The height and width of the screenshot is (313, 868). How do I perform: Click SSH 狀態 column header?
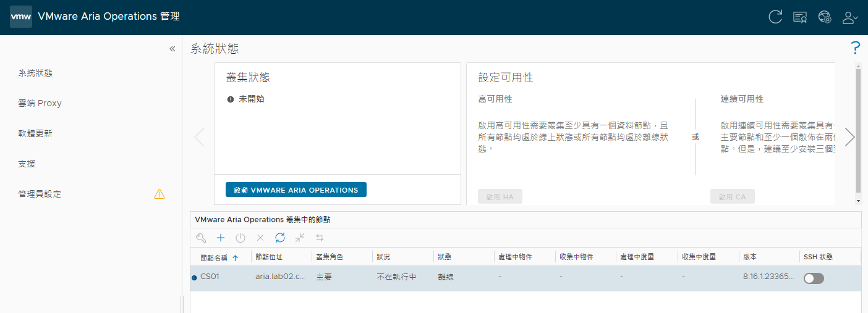(x=818, y=257)
